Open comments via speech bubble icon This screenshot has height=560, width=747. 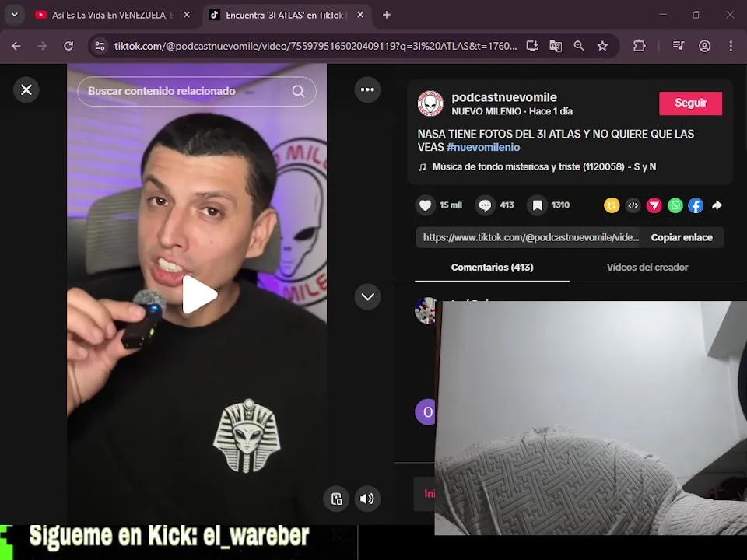[485, 205]
